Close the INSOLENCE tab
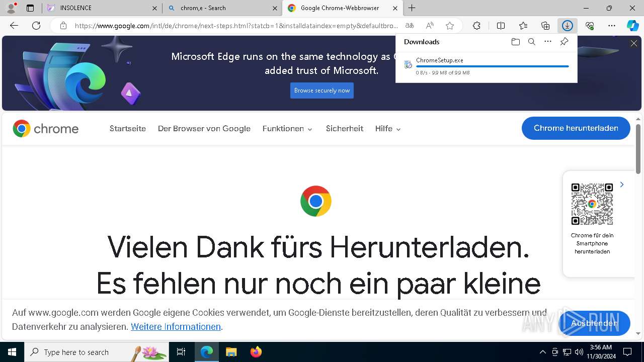This screenshot has width=644, height=362. (x=154, y=8)
